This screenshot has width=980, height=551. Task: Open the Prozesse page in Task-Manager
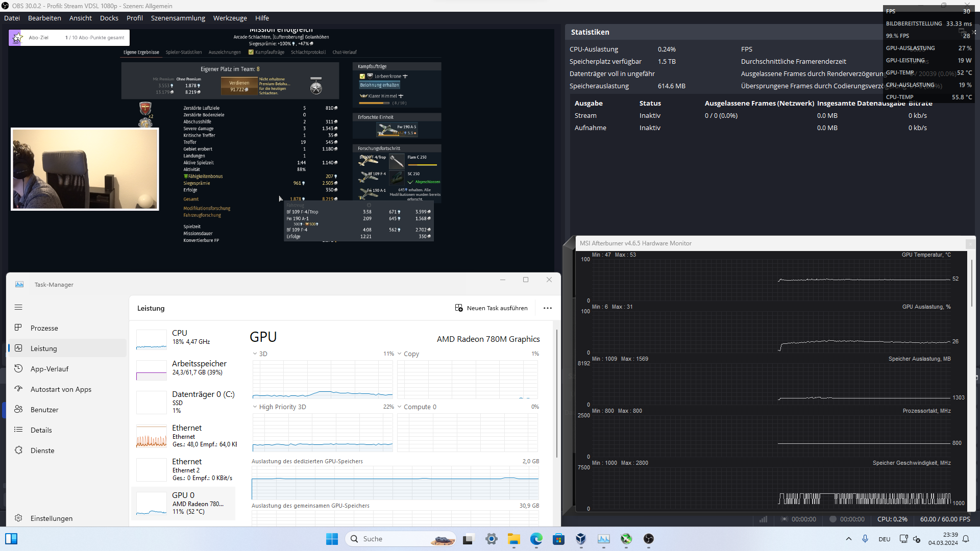(44, 328)
